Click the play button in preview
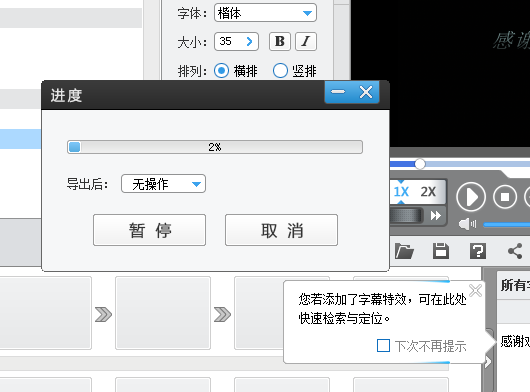 click(471, 197)
